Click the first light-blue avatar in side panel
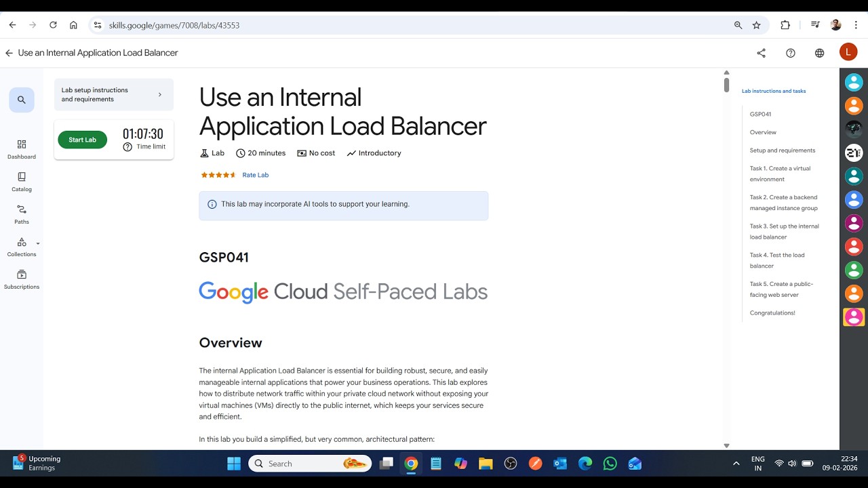Screen dimensions: 868x488 [854, 82]
